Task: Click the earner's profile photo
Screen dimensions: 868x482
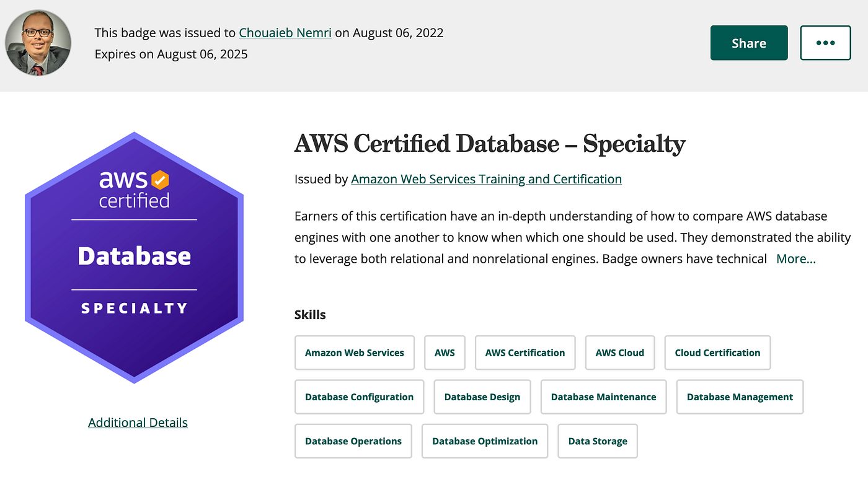Action: [38, 43]
